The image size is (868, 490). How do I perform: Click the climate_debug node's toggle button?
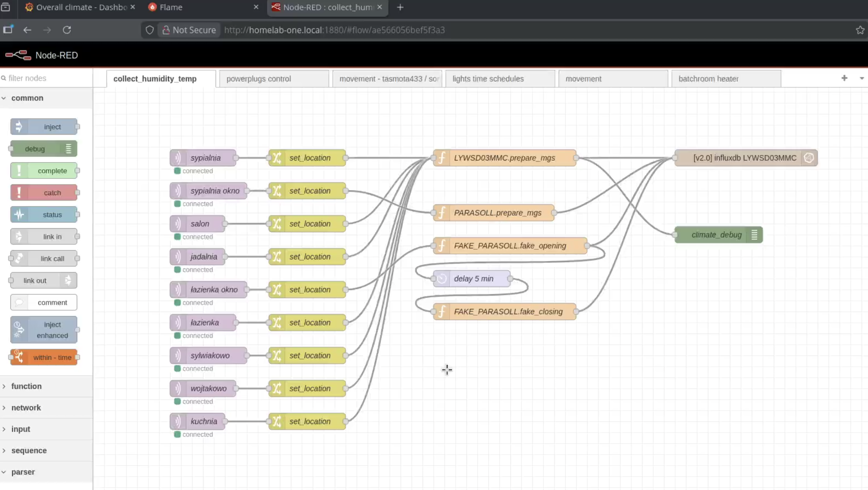click(x=754, y=235)
